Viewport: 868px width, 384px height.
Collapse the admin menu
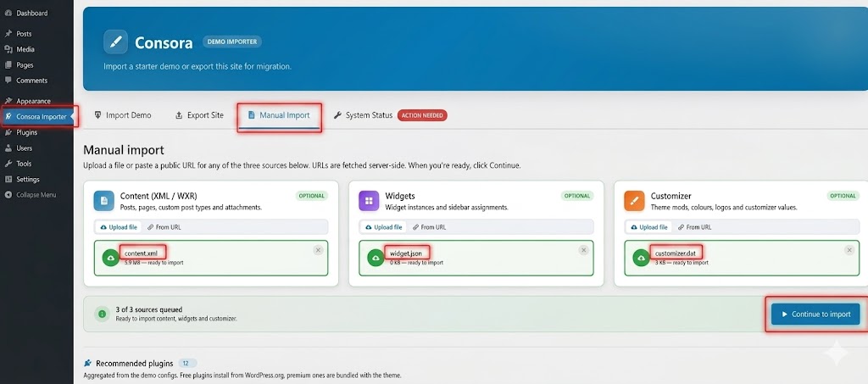36,195
